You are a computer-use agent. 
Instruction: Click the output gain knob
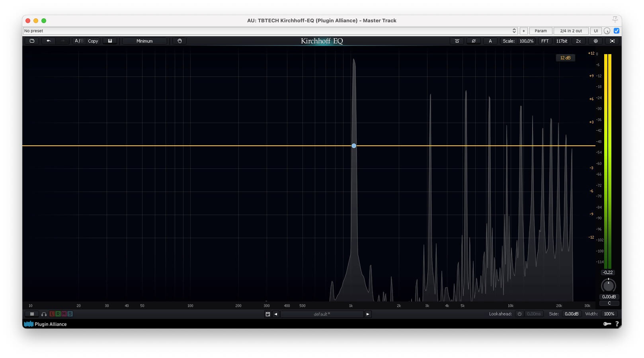pyautogui.click(x=608, y=286)
